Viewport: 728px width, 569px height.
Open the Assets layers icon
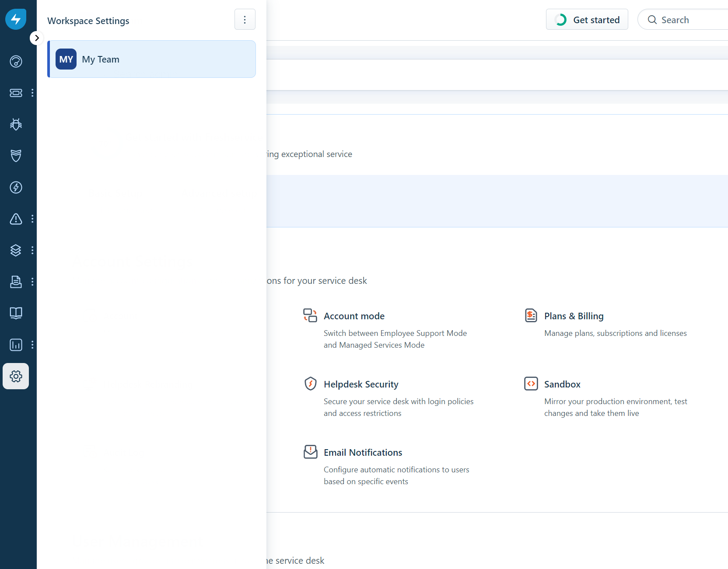click(x=16, y=250)
